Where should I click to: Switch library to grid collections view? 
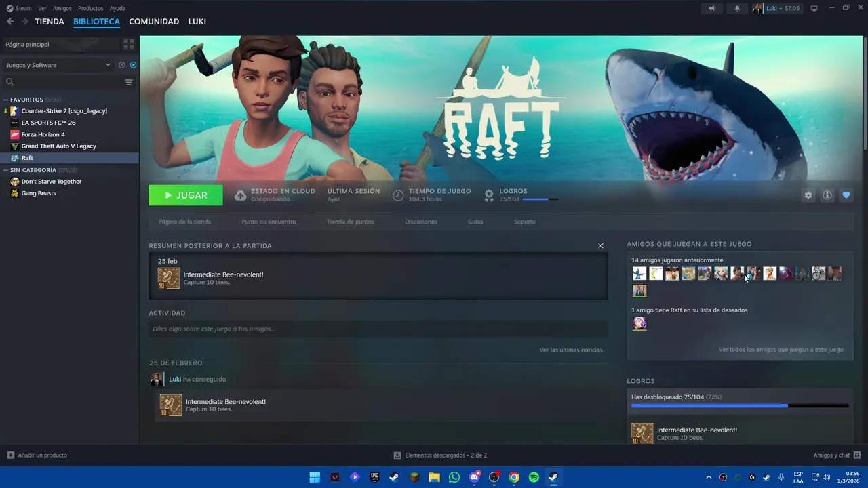[128, 44]
